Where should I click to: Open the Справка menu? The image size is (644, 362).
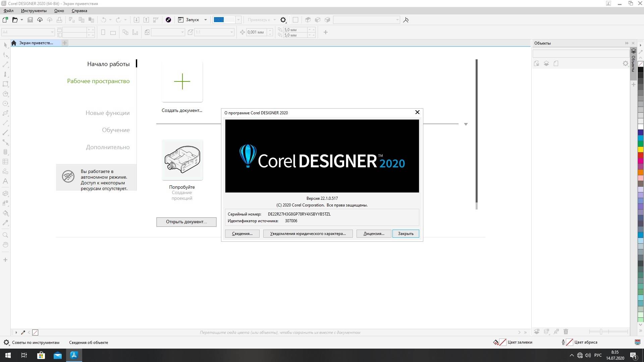(x=79, y=11)
